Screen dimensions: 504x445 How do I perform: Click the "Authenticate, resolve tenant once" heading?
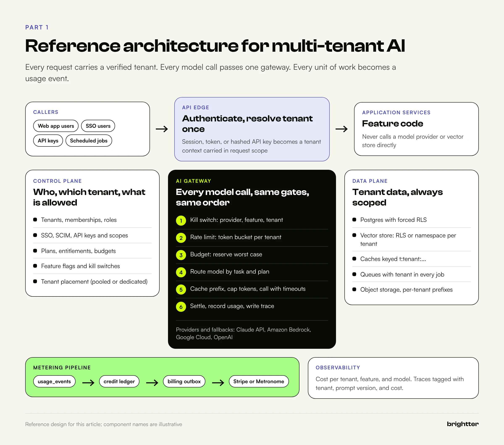(247, 124)
